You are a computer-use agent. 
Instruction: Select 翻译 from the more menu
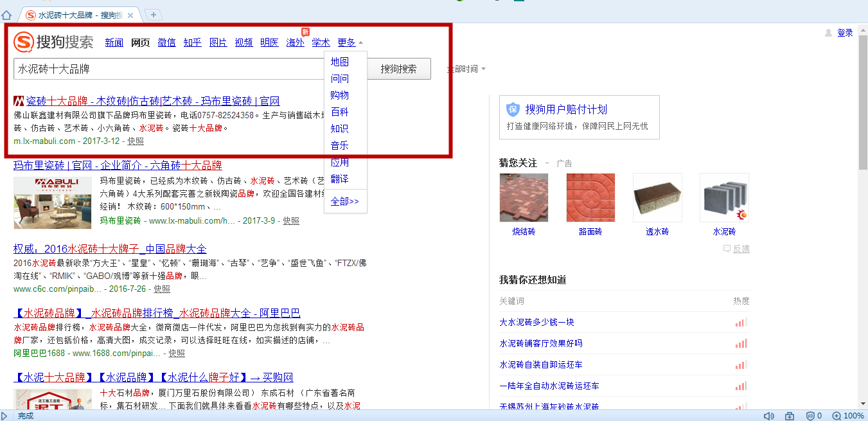tap(339, 179)
